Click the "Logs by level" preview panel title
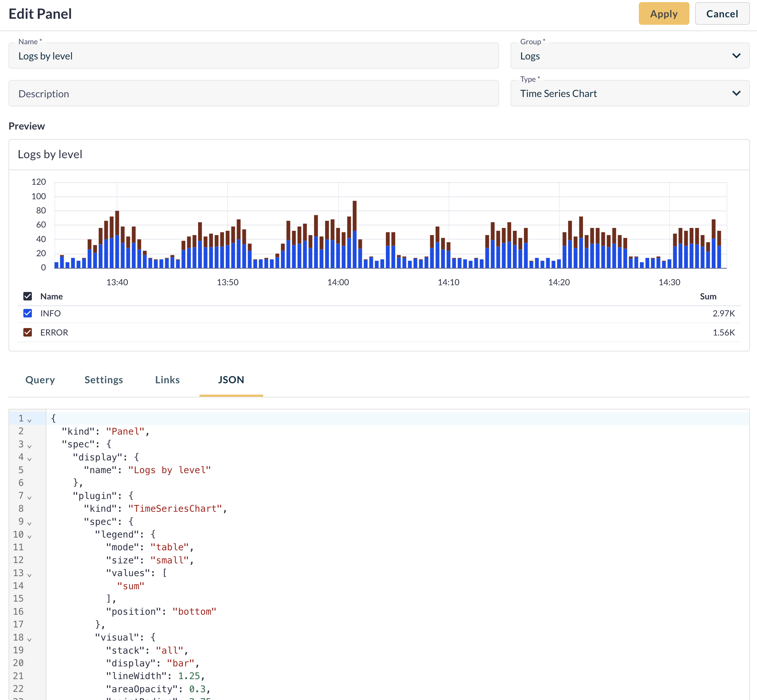Viewport: 757px width, 700px height. click(50, 154)
